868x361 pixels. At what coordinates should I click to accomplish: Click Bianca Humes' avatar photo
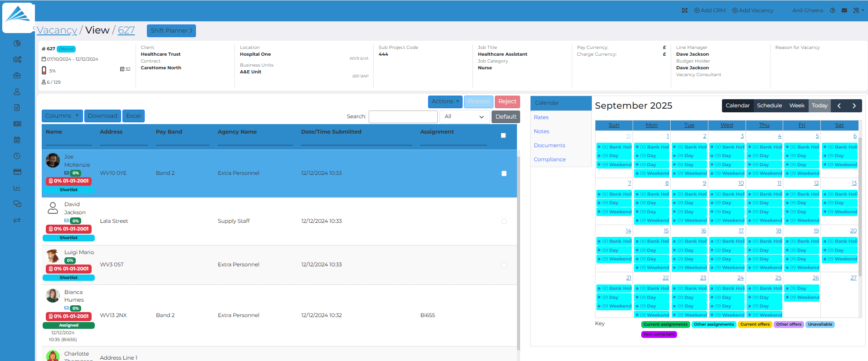point(53,296)
